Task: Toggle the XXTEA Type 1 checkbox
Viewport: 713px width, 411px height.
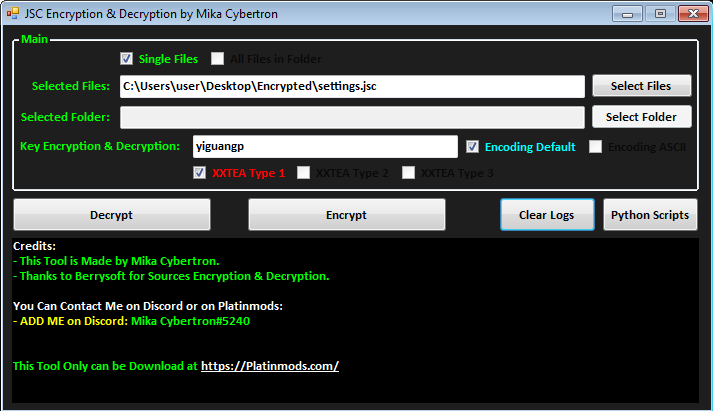Action: pos(200,173)
